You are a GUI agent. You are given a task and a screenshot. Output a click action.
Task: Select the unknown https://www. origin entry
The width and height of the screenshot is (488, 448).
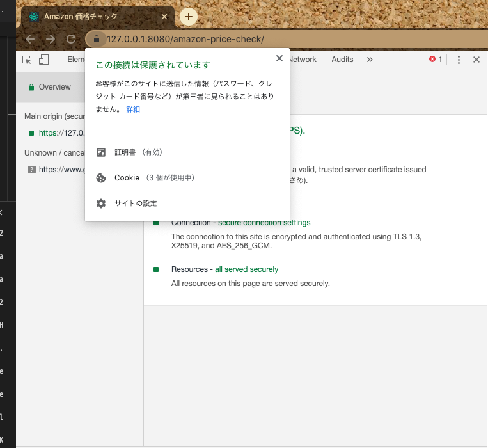(x=61, y=170)
